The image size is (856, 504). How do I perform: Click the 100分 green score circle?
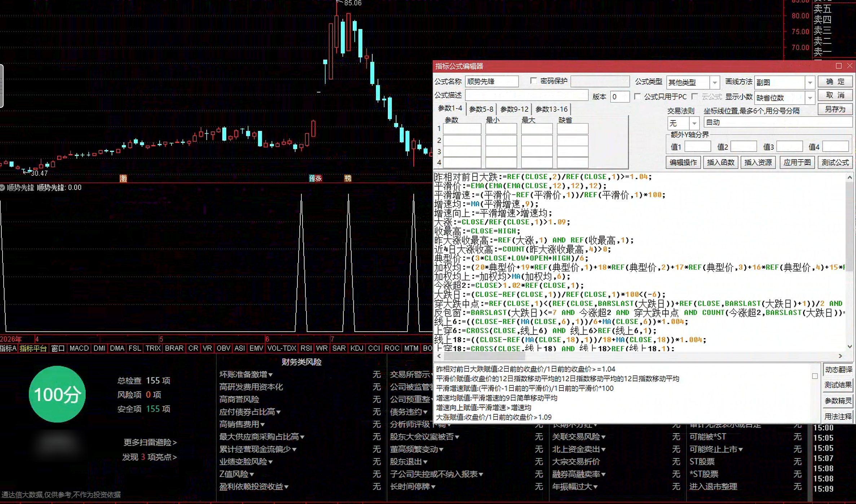57,394
